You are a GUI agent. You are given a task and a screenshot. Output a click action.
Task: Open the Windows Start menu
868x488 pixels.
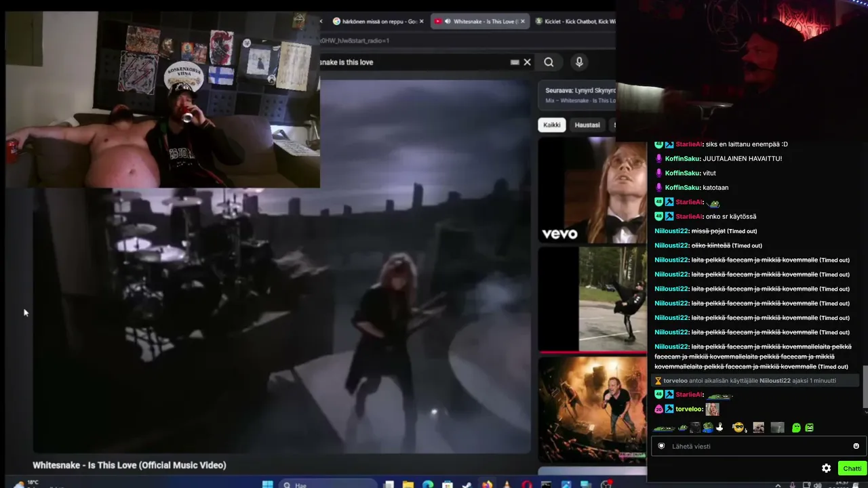(x=268, y=485)
